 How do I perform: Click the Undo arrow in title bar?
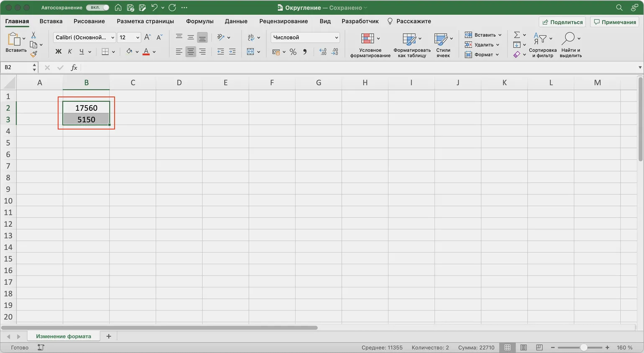point(154,8)
